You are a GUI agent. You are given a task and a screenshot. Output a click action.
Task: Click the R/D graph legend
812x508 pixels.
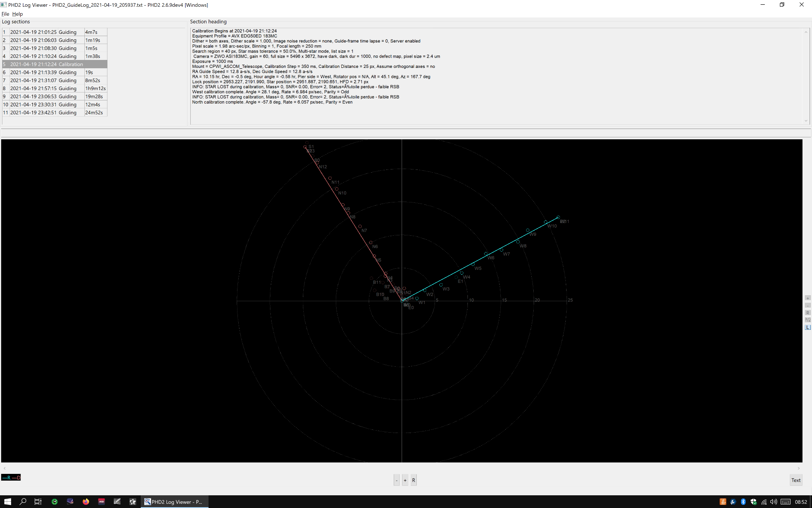pos(11,477)
